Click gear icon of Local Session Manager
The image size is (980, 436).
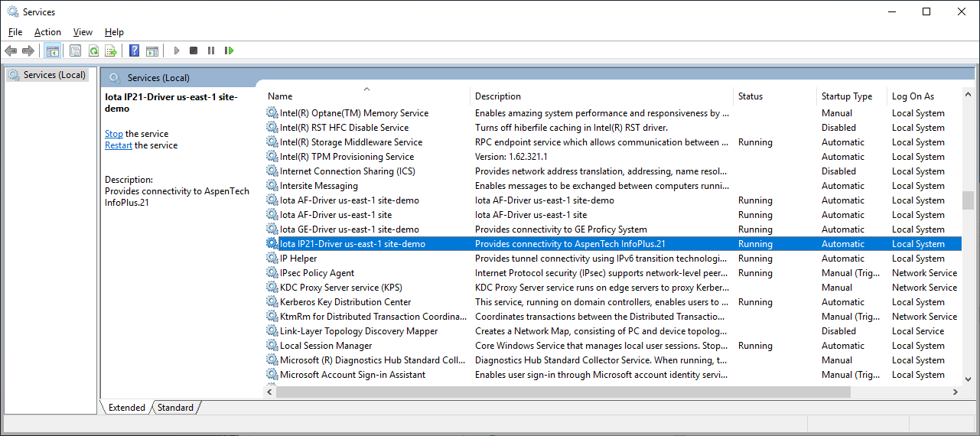click(272, 346)
